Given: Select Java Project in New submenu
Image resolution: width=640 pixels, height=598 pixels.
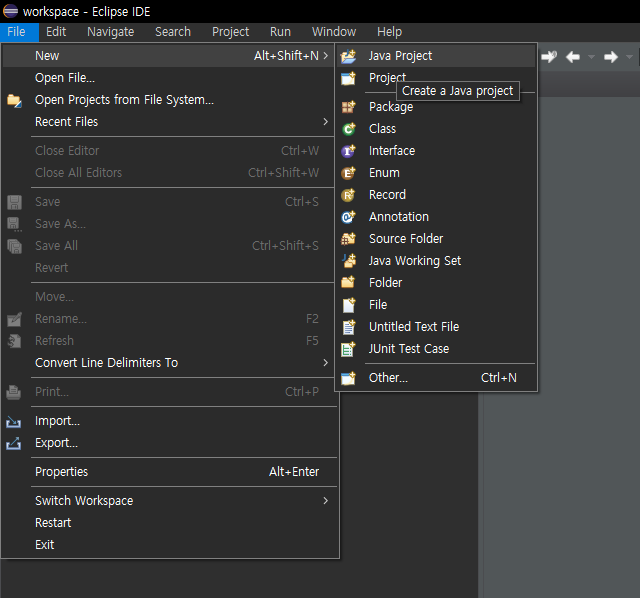Looking at the screenshot, I should click(x=436, y=56).
